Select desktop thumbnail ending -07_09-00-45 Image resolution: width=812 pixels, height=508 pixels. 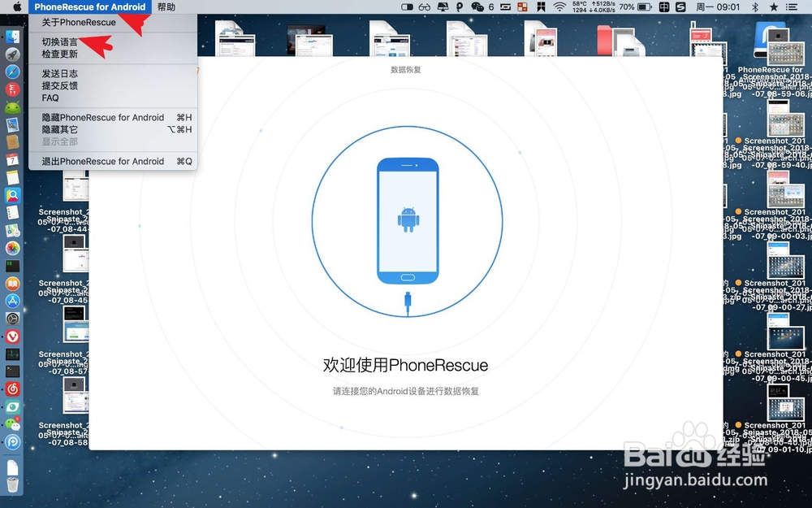pyautogui.click(x=785, y=338)
